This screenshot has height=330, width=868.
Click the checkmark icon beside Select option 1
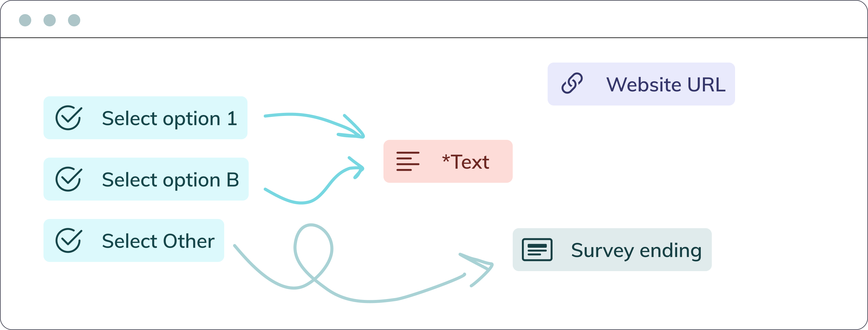click(x=68, y=118)
